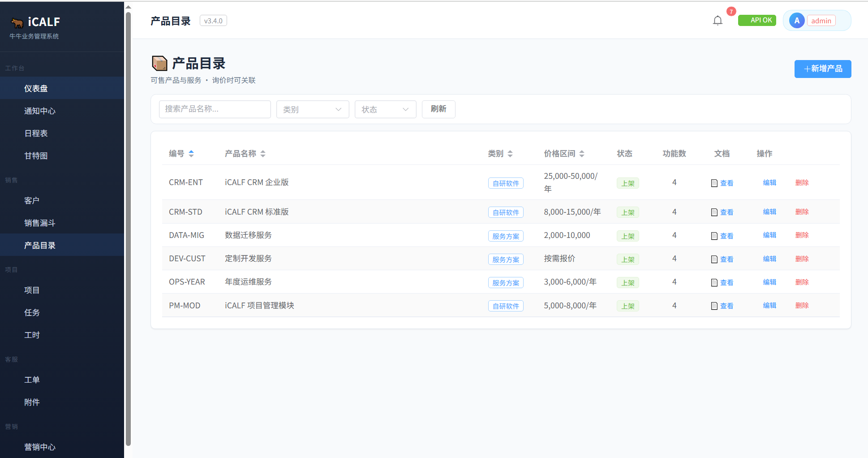Sort by 编号 column sort arrows

(x=191, y=154)
